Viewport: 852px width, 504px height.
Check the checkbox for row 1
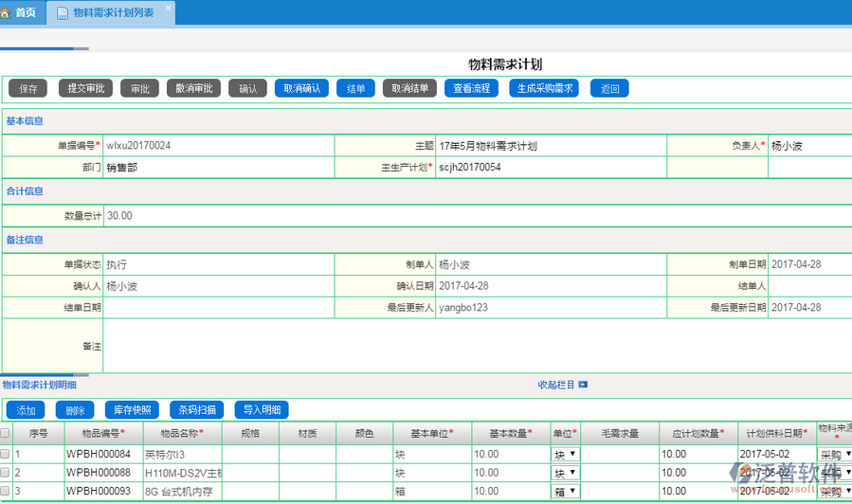[6, 454]
